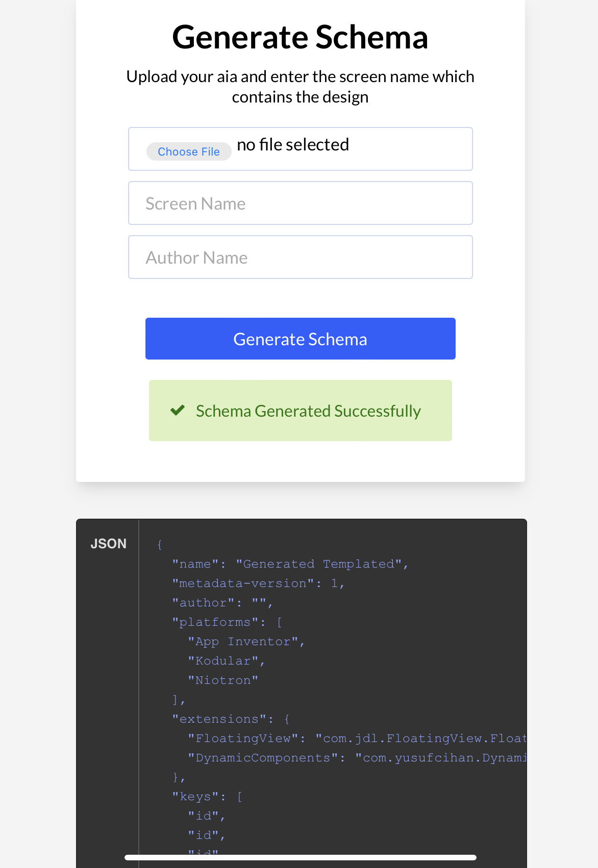Click the "DynamicComponents" extension line

(x=357, y=758)
